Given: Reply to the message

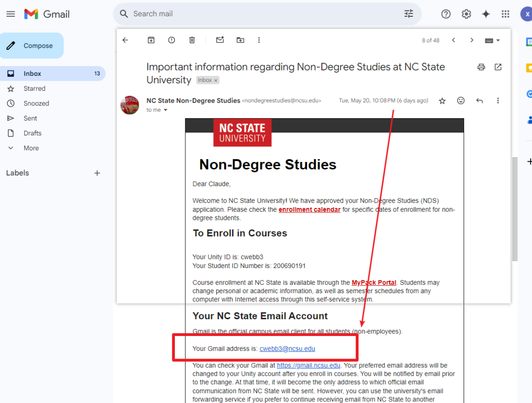Looking at the screenshot, I should [x=479, y=101].
